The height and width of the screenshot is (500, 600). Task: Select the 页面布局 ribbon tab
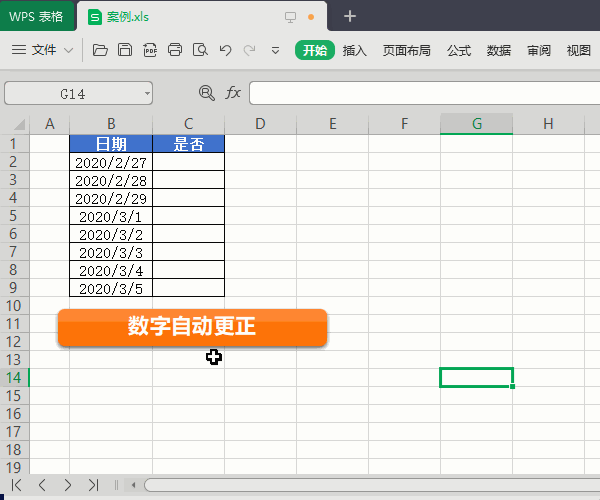pyautogui.click(x=407, y=50)
